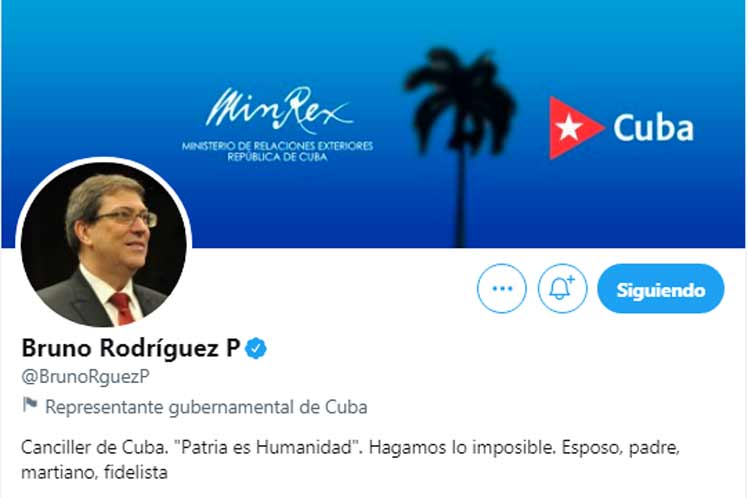Click the government flag icon
This screenshot has width=748, height=498.
point(30,405)
